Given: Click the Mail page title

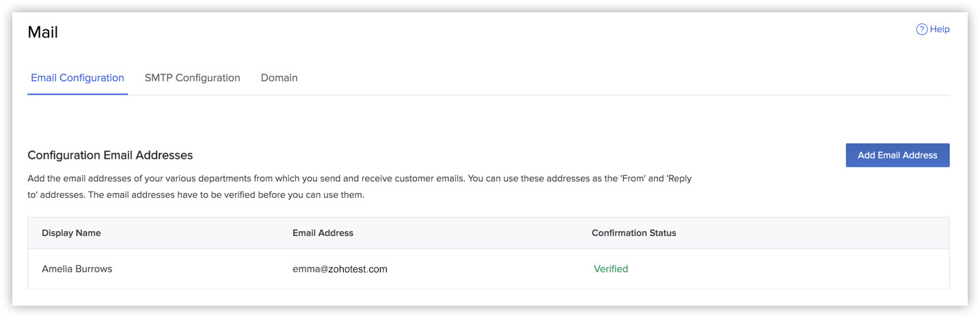Looking at the screenshot, I should coord(42,32).
